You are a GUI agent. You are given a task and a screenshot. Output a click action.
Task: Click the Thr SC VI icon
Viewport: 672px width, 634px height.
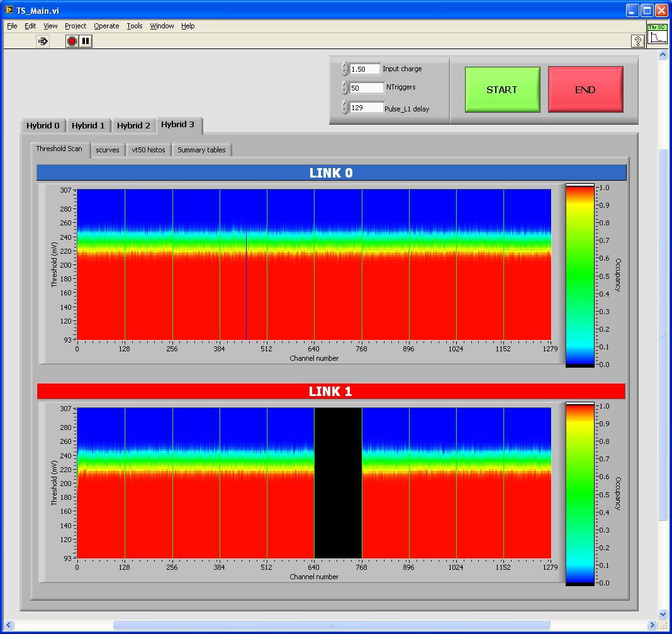657,35
